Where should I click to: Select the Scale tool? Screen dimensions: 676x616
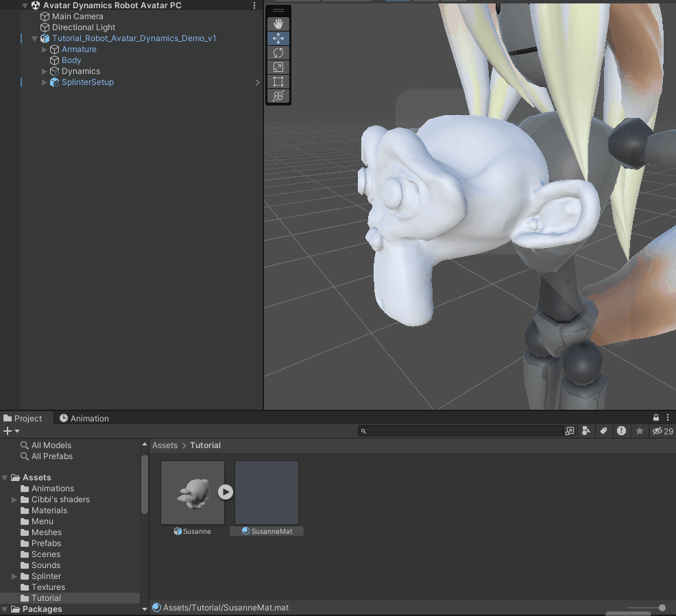pos(278,67)
